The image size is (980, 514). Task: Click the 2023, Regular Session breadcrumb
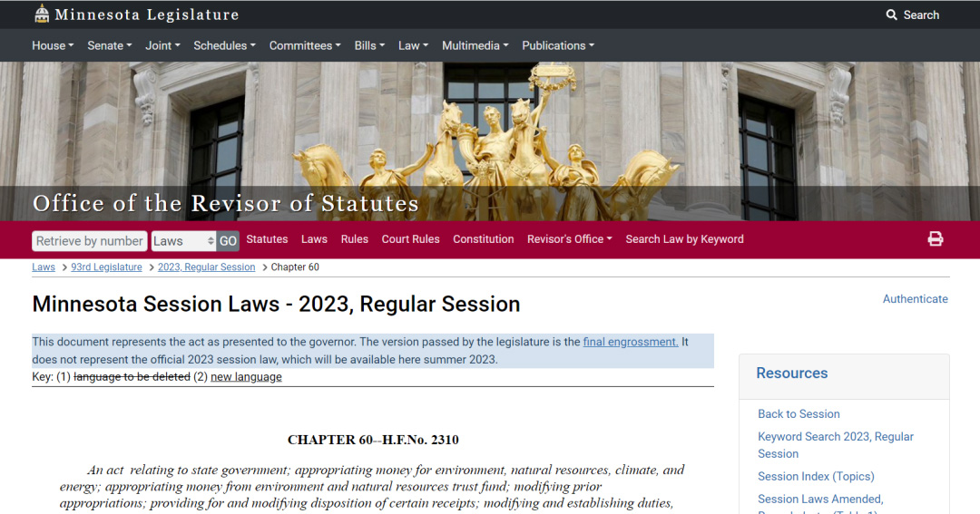(206, 267)
